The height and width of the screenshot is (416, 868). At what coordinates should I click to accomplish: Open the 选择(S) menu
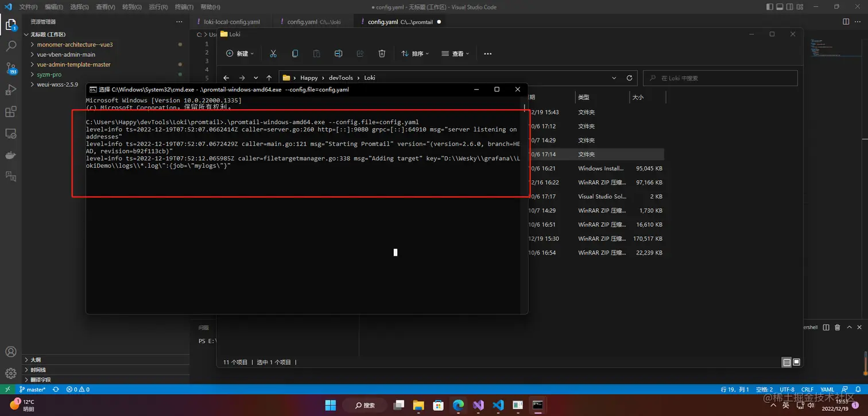point(79,7)
